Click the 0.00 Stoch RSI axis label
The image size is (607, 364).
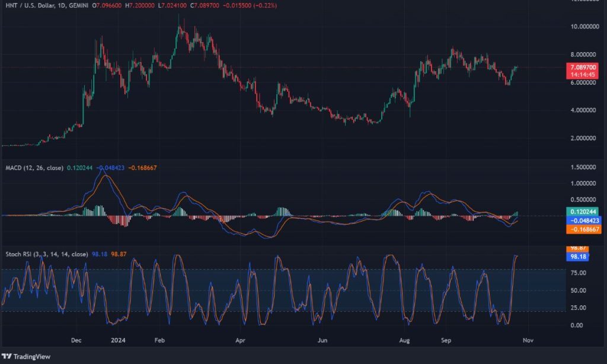click(576, 325)
